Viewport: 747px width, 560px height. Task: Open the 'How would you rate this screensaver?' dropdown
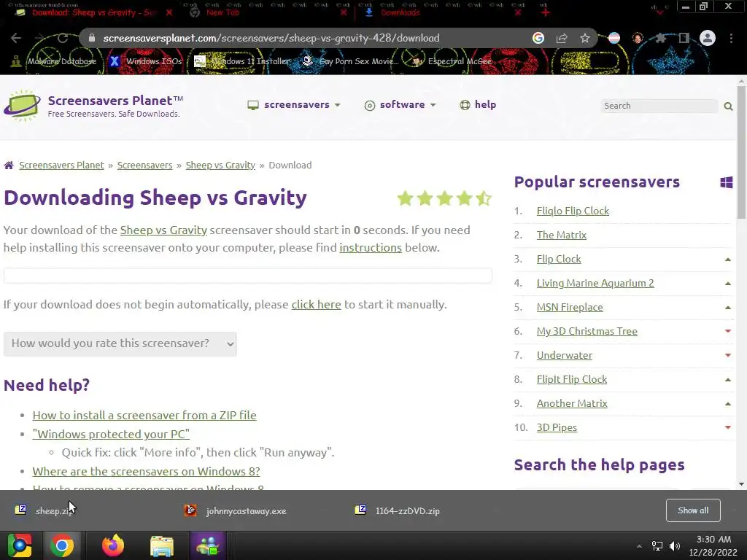tap(120, 344)
